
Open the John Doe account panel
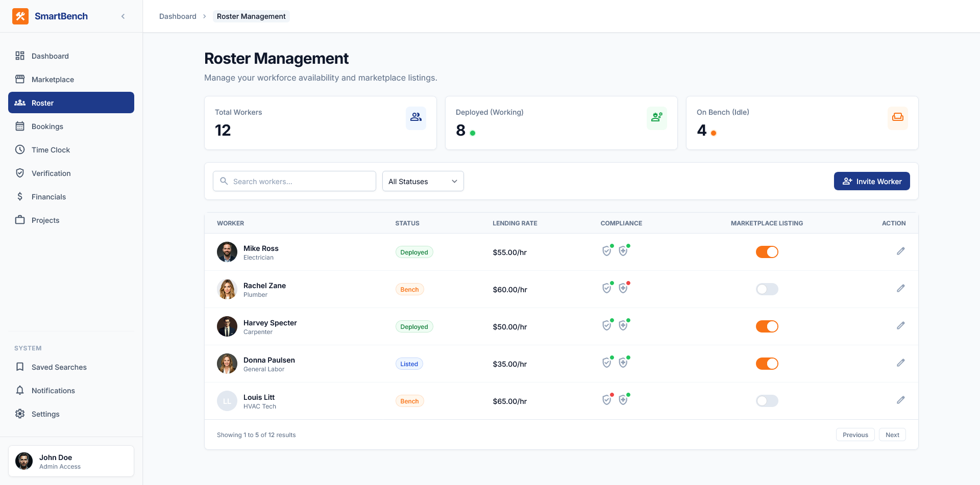(71, 461)
